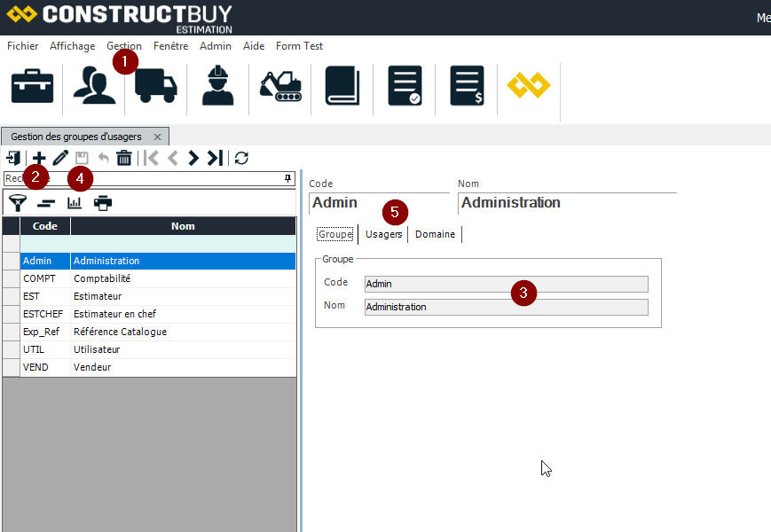
Task: Open the excavator equipment icon
Action: pos(280,86)
